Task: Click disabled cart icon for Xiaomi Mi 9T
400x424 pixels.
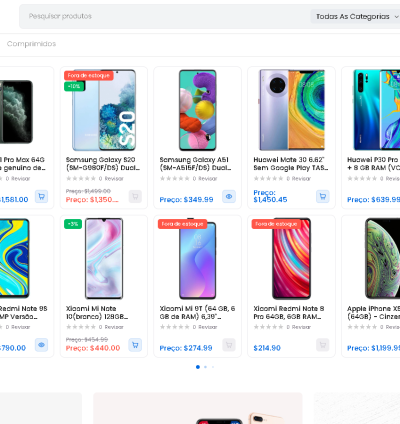Action: click(x=229, y=345)
